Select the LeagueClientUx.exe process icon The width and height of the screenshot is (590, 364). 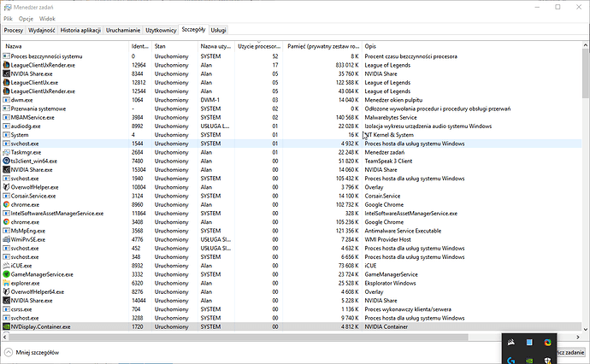(x=7, y=82)
